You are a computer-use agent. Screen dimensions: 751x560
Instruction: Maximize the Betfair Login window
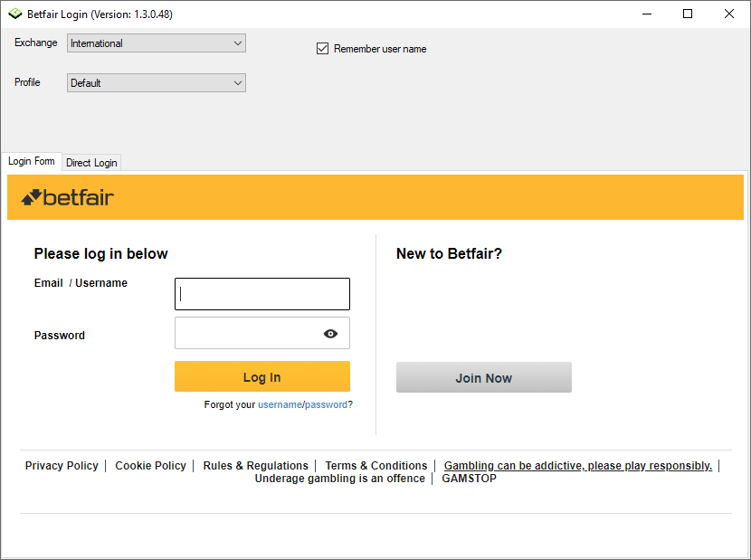click(688, 14)
